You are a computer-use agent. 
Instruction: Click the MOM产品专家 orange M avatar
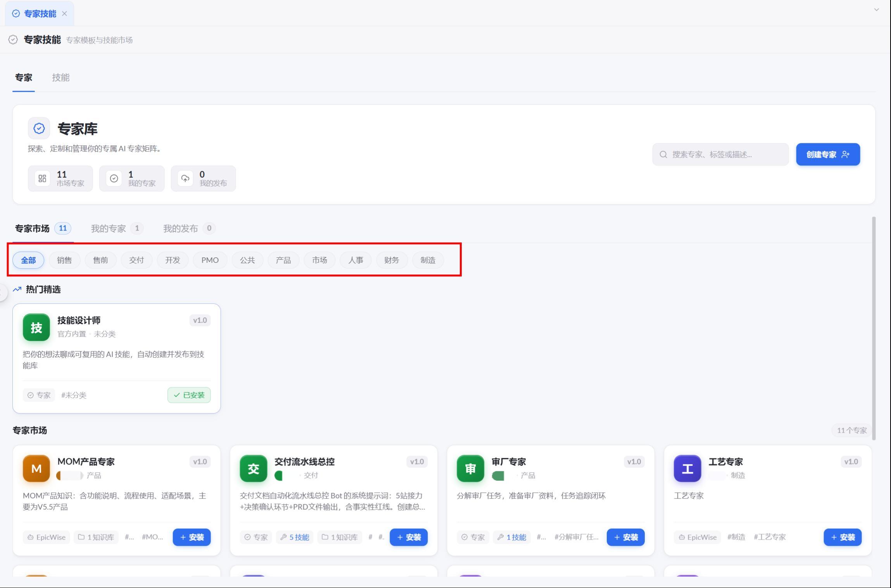click(36, 469)
